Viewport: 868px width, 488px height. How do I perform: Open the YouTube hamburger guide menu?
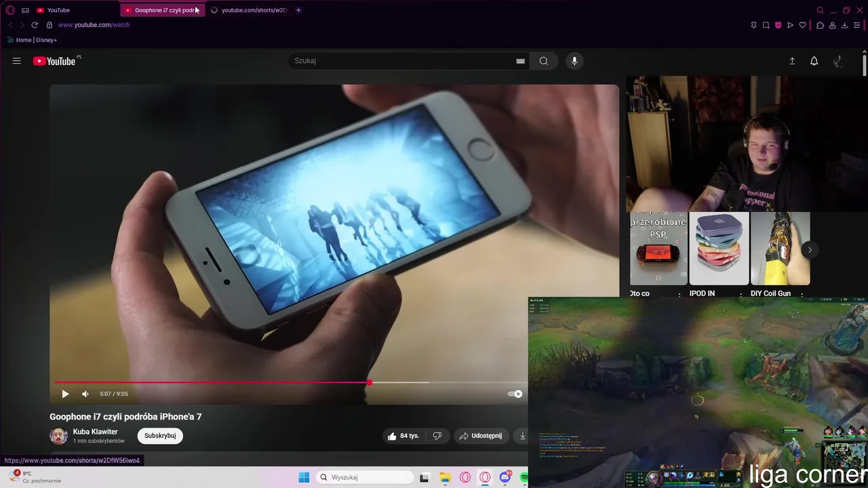click(17, 61)
